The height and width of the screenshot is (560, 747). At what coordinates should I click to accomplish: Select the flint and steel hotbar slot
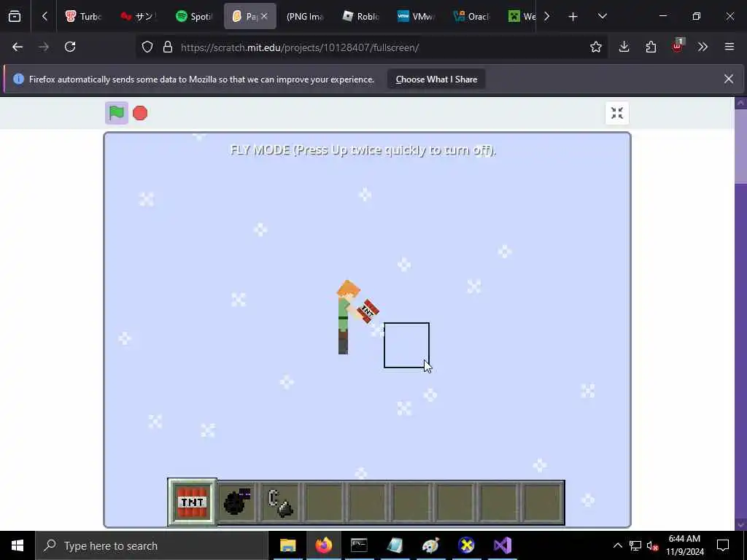pyautogui.click(x=281, y=502)
